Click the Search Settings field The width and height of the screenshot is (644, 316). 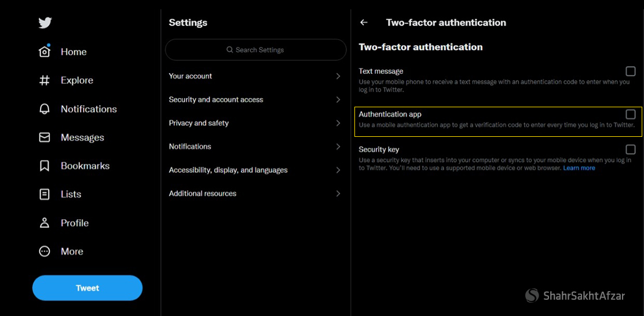(255, 50)
